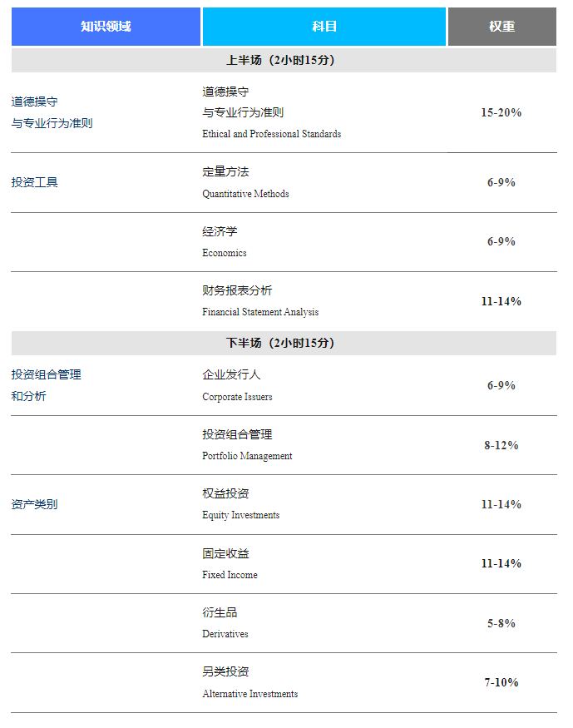Viewport: 573px width, 728px height.
Task: Click the Financial Statement Analysis subject
Action: point(260,312)
